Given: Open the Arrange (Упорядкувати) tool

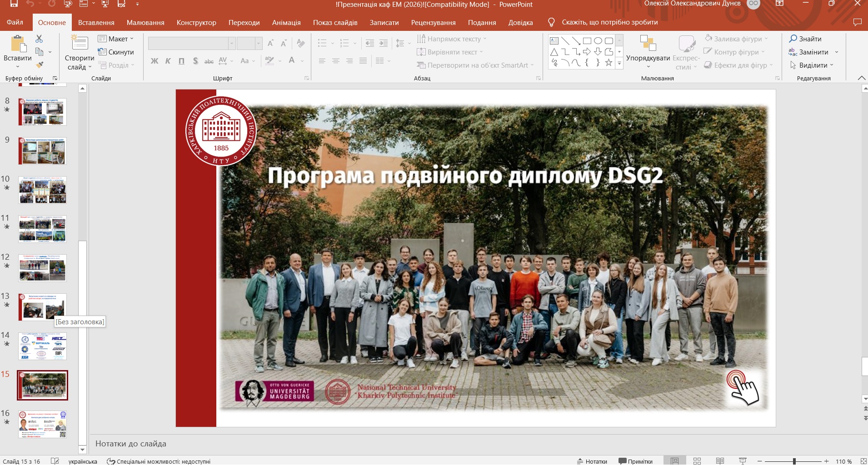Looking at the screenshot, I should click(648, 45).
